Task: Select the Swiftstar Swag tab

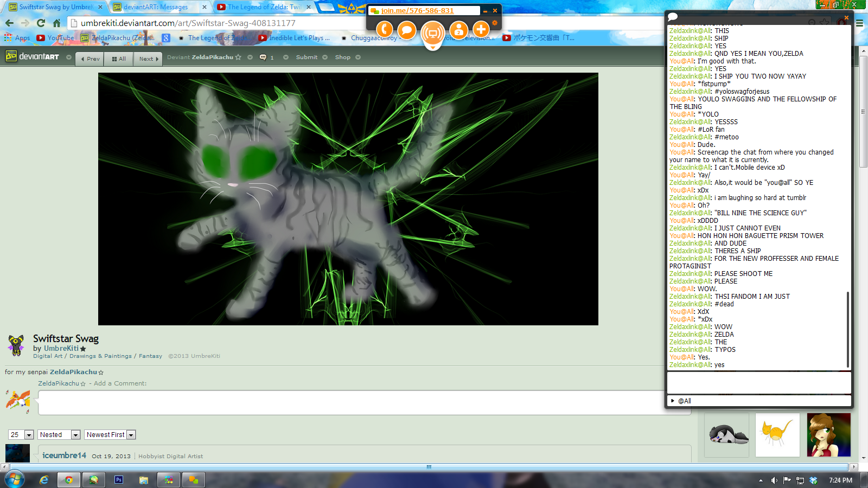Action: pyautogui.click(x=54, y=7)
